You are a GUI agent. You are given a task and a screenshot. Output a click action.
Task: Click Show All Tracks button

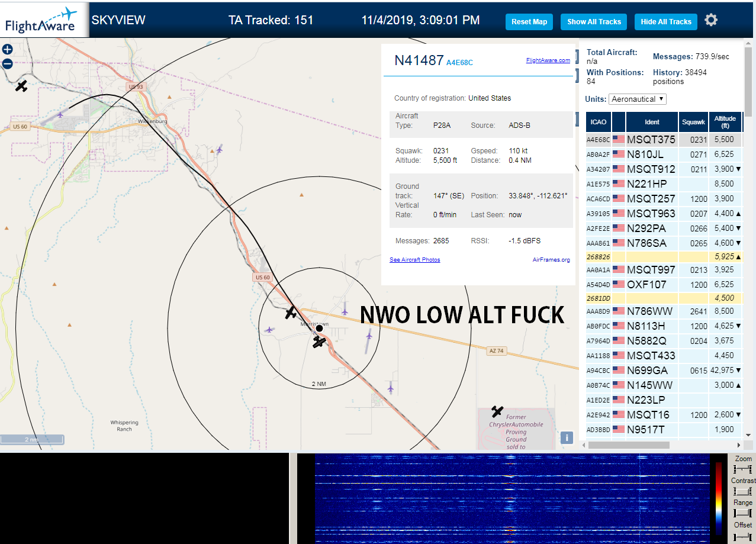pyautogui.click(x=594, y=22)
